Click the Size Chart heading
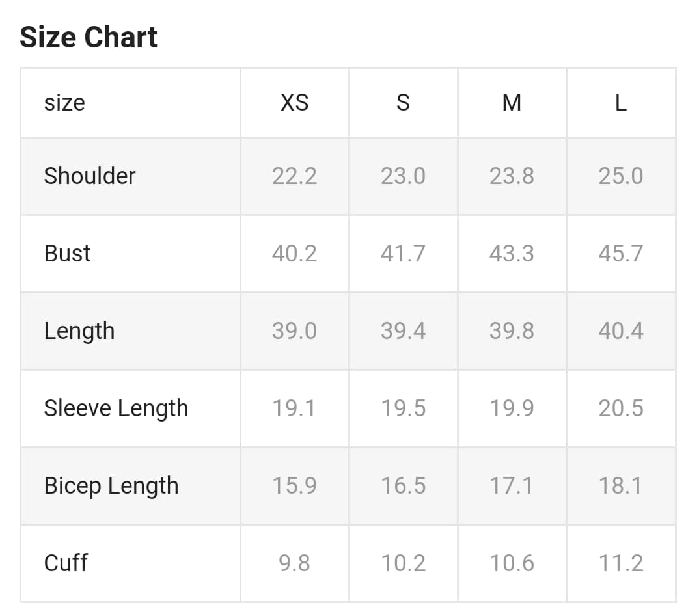Viewport: 699px width, 616px height. point(89,37)
